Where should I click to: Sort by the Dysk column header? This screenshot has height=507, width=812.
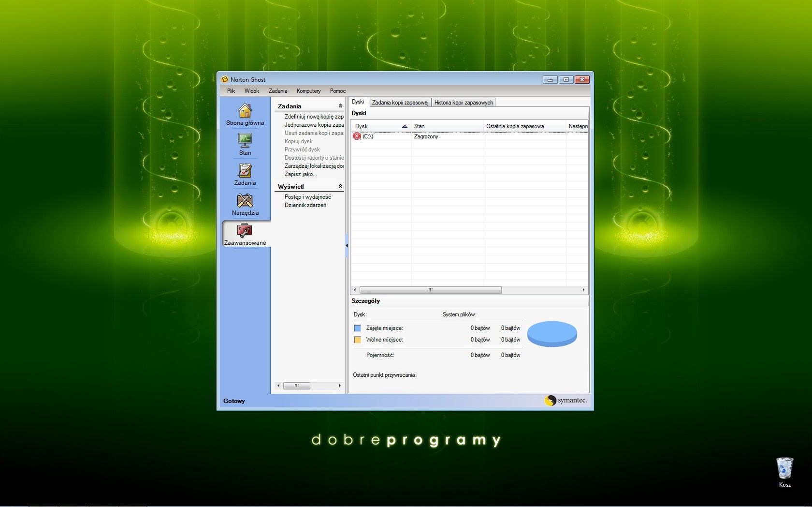(381, 126)
